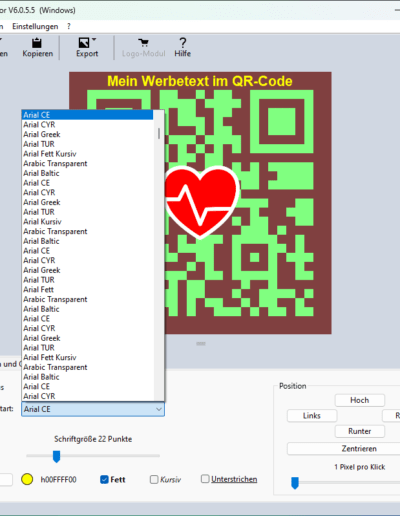Click the Zentrieren button

[359, 449]
